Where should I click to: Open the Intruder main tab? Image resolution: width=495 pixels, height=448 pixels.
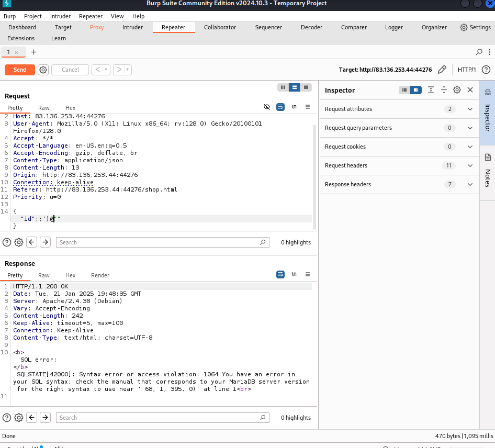[132, 27]
